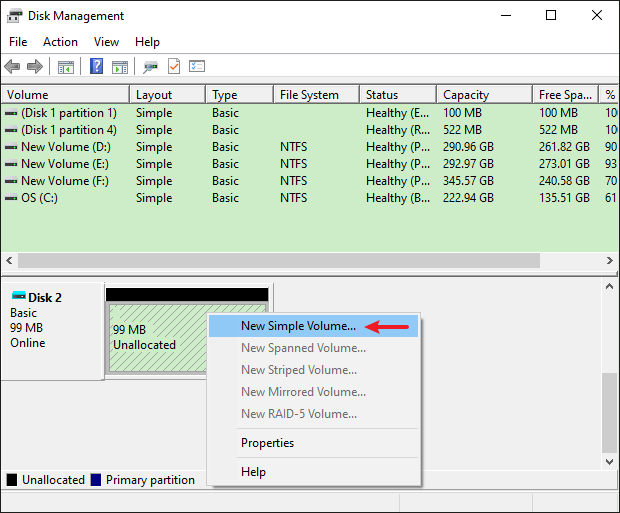Select the OS (C:) volume drive icon
This screenshot has width=620, height=513.
tap(11, 198)
